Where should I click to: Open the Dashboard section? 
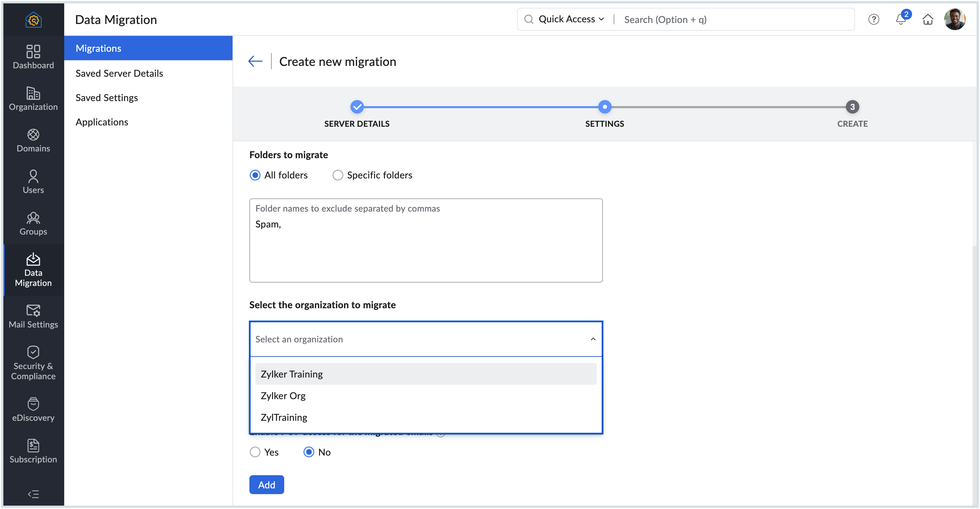pyautogui.click(x=33, y=57)
